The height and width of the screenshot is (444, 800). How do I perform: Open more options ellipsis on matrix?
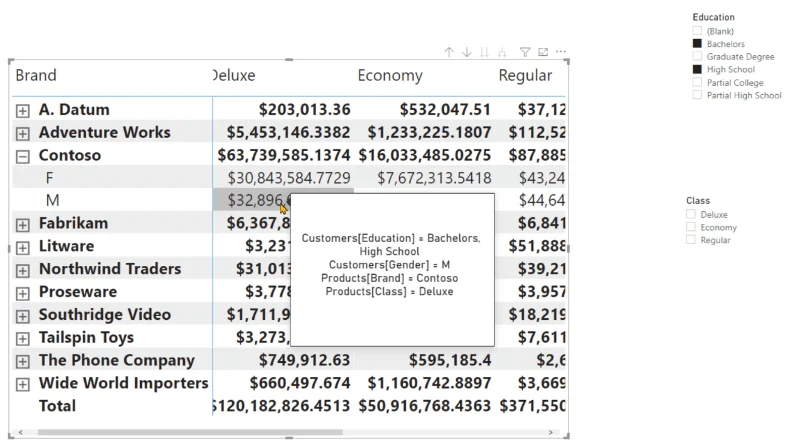[x=561, y=52]
